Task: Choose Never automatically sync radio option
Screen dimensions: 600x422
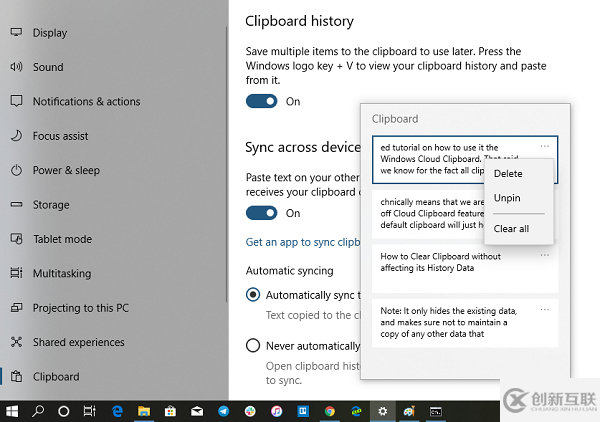Action: tap(253, 345)
